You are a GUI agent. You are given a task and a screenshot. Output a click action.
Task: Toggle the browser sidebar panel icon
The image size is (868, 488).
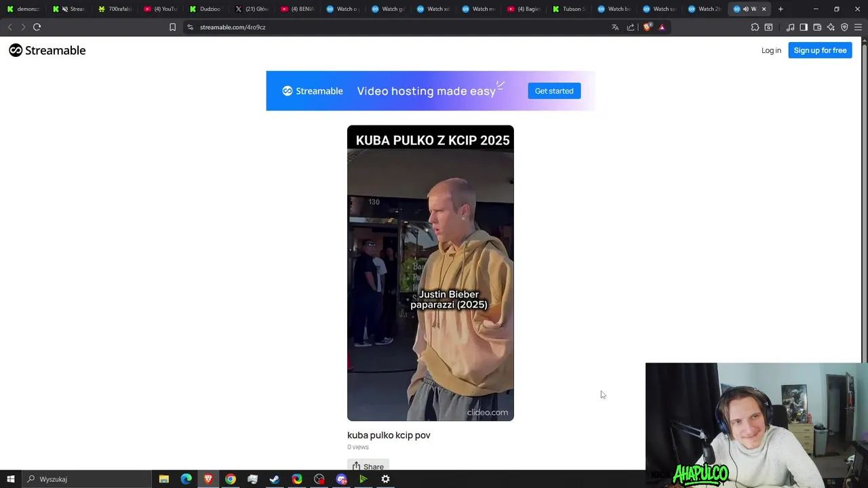(804, 27)
